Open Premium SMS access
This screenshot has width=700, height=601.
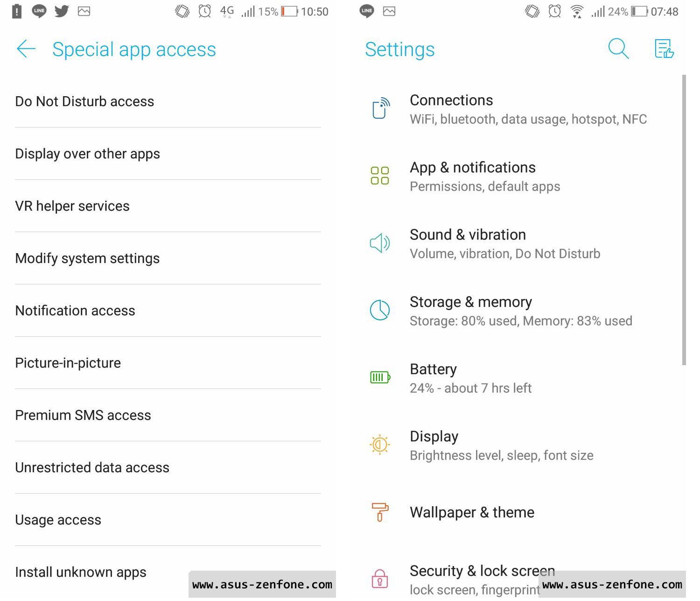pos(168,415)
